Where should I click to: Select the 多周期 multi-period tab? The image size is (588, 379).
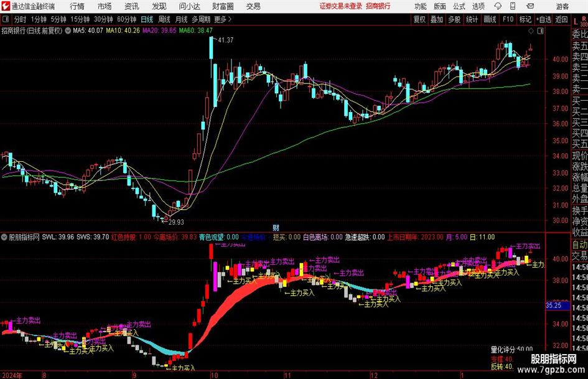pyautogui.click(x=201, y=19)
